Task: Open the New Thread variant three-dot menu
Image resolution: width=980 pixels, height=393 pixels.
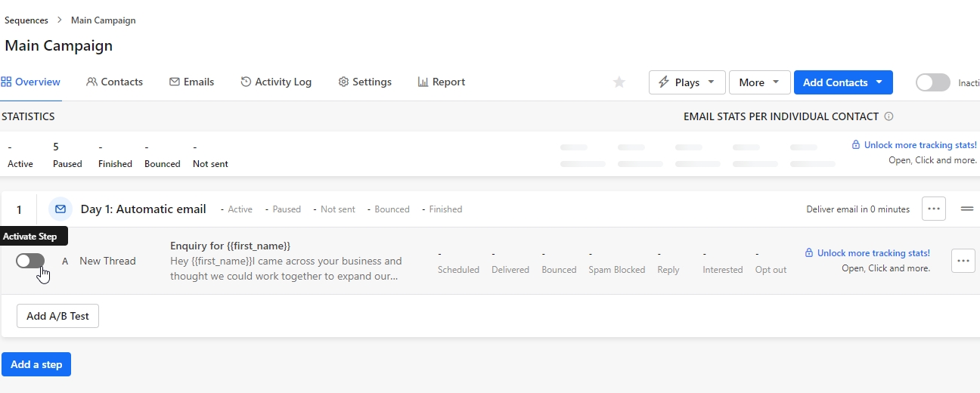Action: point(963,261)
